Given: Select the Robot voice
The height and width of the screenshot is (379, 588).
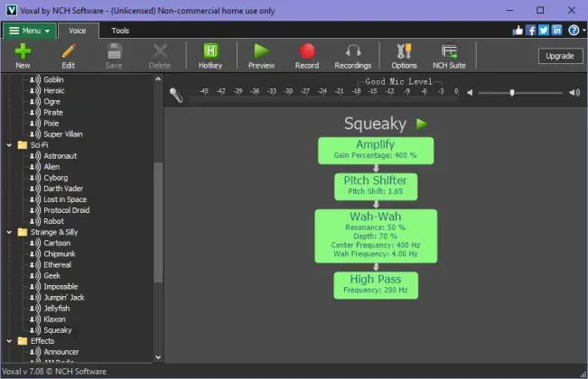Looking at the screenshot, I should point(53,221).
